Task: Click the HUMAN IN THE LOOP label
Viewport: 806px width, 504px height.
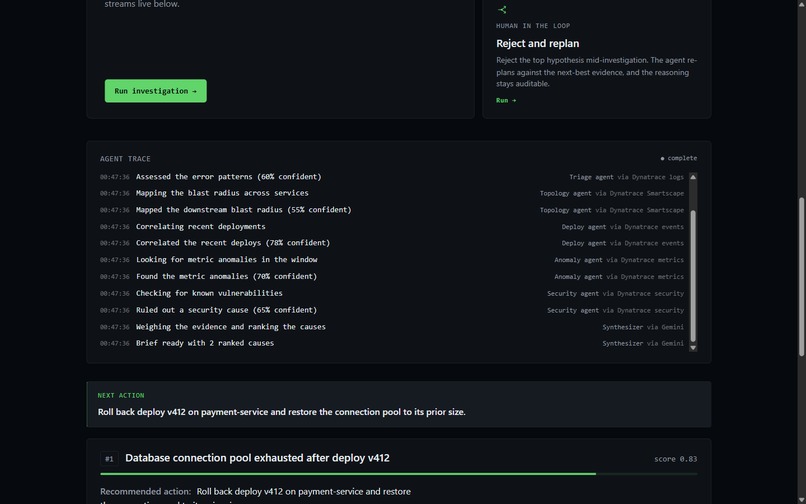Action: [x=533, y=26]
